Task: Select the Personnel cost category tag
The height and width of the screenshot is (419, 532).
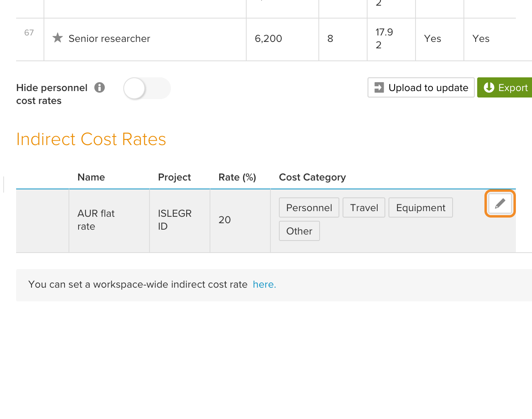Action: (x=309, y=207)
